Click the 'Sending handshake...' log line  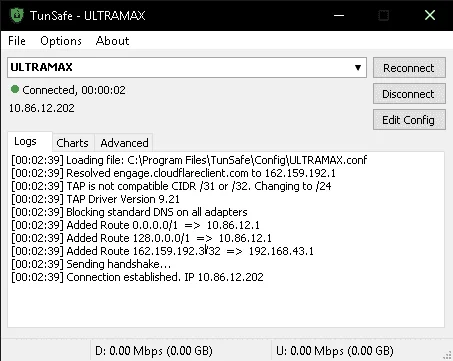pos(91,264)
